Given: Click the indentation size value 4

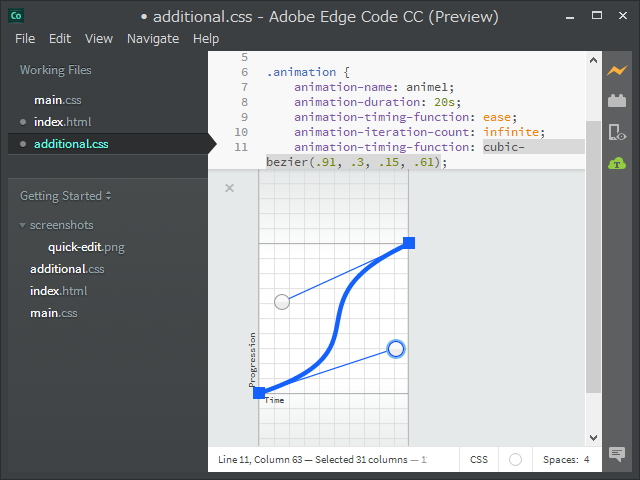Looking at the screenshot, I should (587, 460).
